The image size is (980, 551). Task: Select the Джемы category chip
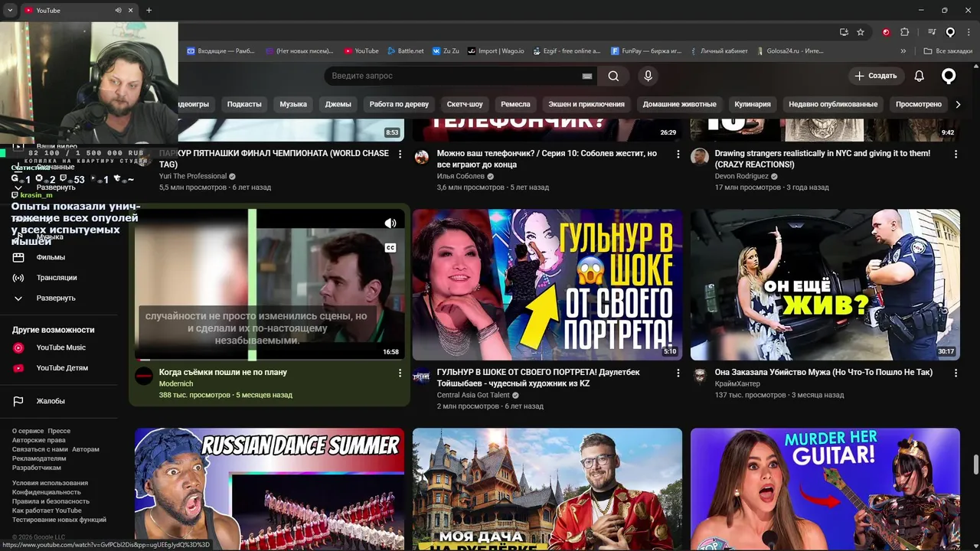coord(338,104)
